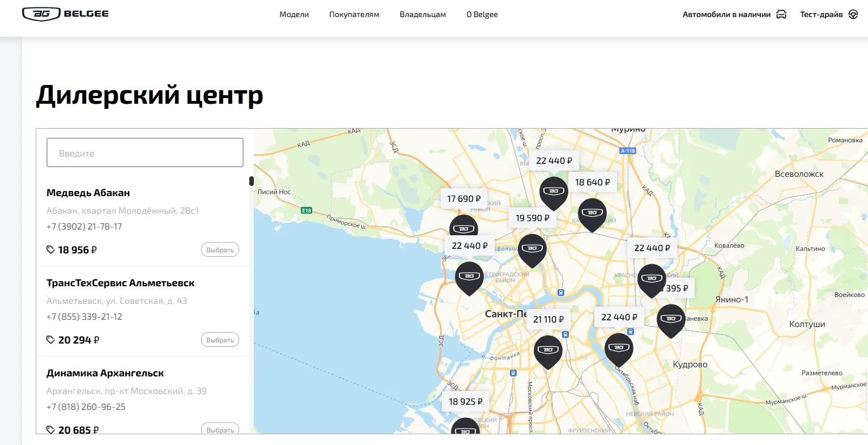Image resolution: width=868 pixels, height=445 pixels.
Task: Select the ТрансТехСервис Альметьевск dealer name
Action: click(121, 283)
